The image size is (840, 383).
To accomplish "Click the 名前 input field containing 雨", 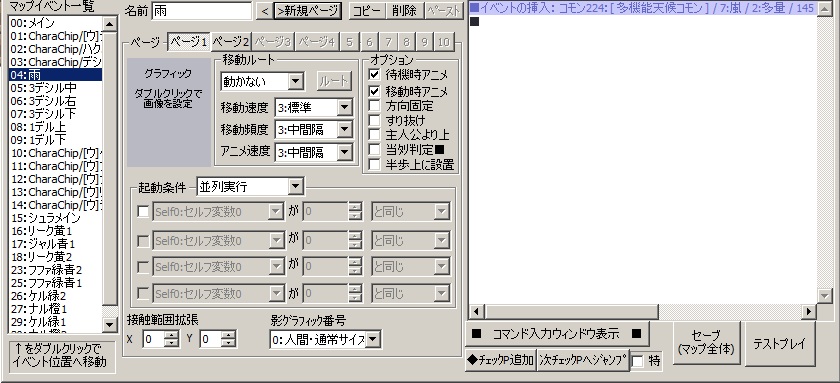I will pos(201,11).
